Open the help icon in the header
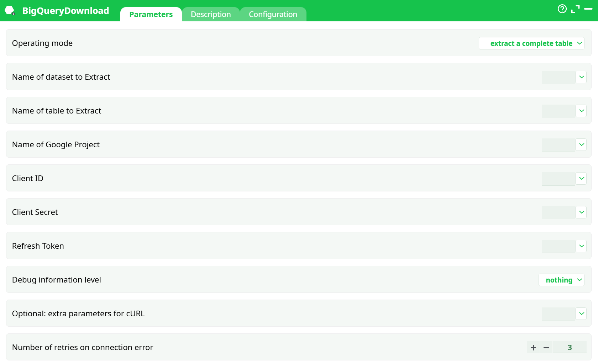Image resolution: width=598 pixels, height=364 pixels. coord(562,9)
